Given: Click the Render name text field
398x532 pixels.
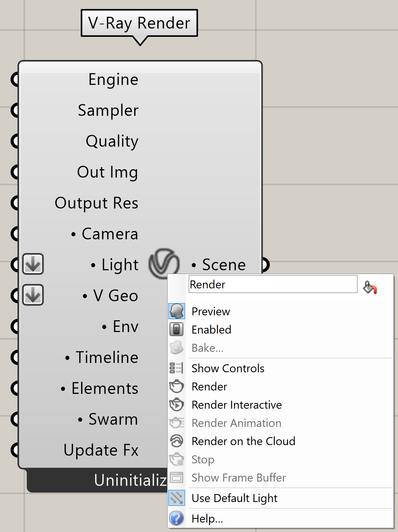Looking at the screenshot, I should pos(273,284).
